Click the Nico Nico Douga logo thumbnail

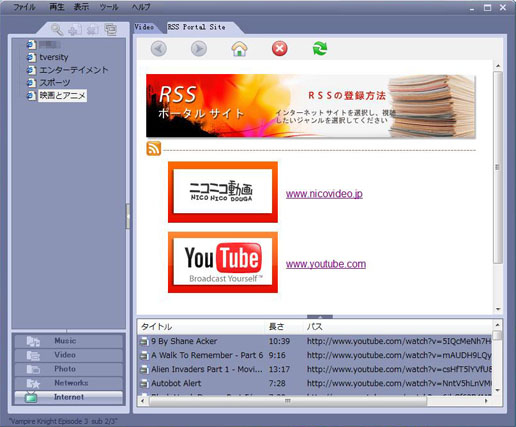coord(223,192)
